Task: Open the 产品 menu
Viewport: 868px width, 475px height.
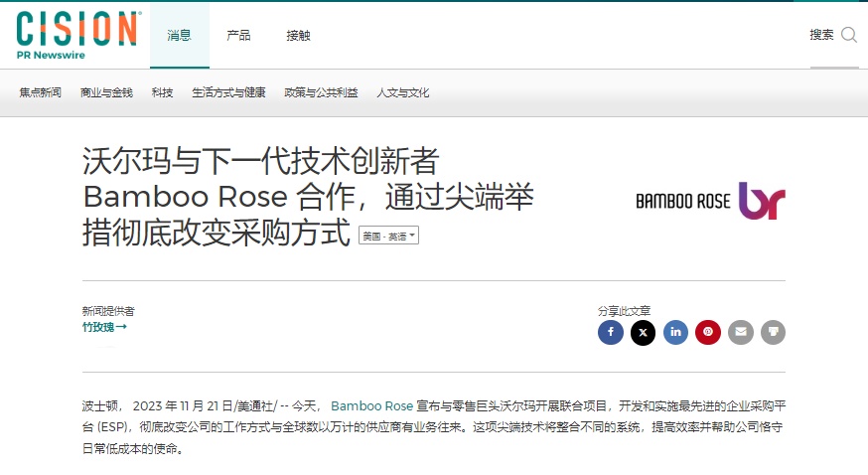Action: click(238, 36)
